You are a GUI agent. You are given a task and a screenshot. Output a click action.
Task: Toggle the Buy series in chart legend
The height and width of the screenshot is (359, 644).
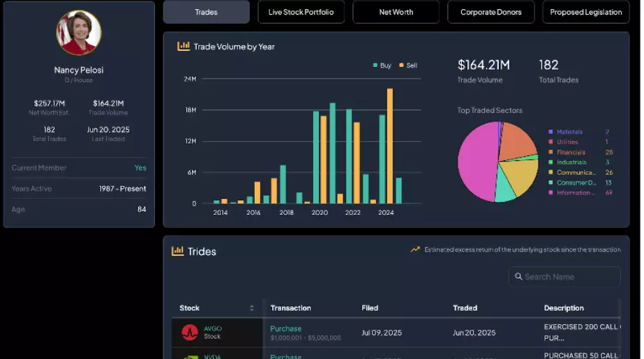click(382, 66)
